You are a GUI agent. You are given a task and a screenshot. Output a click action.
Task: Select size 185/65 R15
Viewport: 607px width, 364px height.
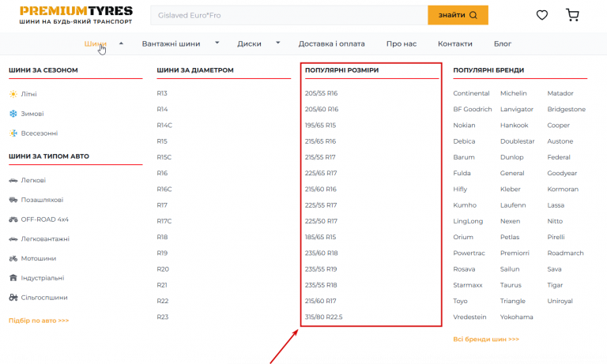(x=320, y=237)
